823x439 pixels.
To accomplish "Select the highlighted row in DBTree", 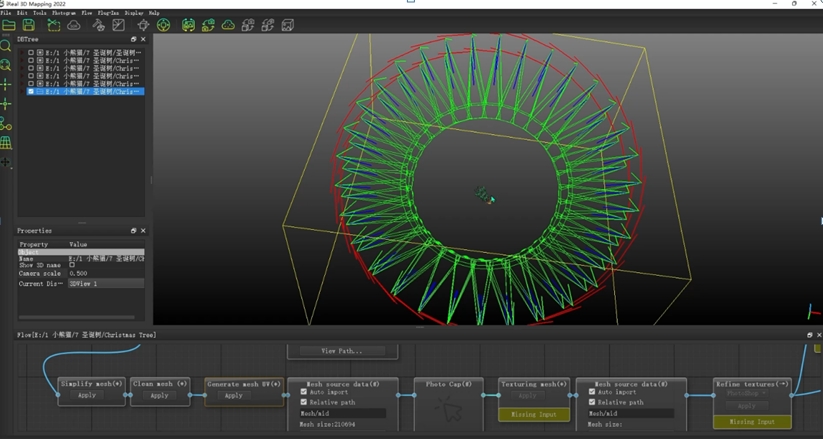I will [85, 91].
